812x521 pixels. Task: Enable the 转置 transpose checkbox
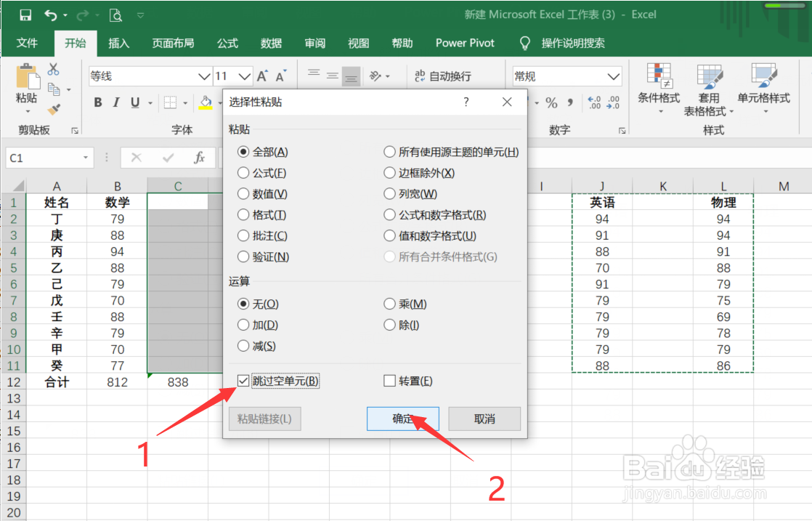pos(390,380)
